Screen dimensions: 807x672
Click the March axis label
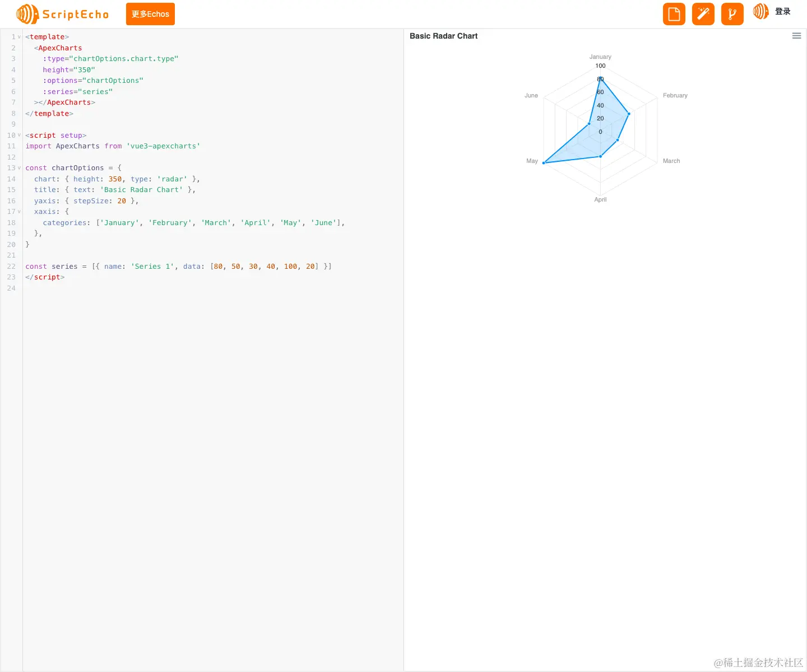tap(671, 161)
